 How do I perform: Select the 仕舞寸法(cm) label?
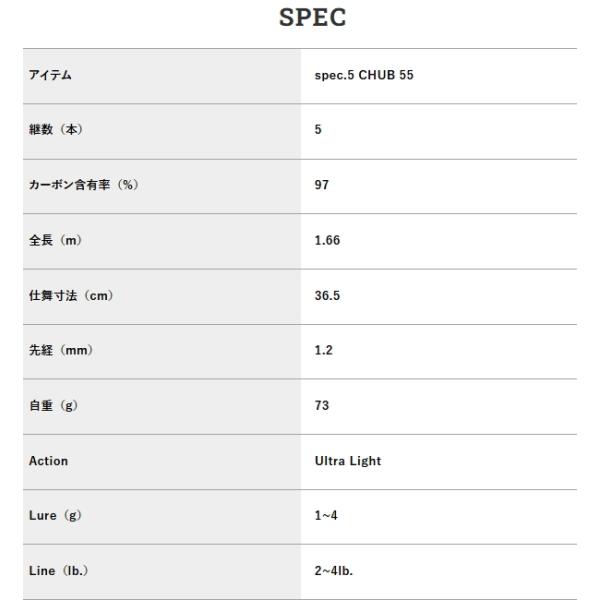pyautogui.click(x=72, y=295)
